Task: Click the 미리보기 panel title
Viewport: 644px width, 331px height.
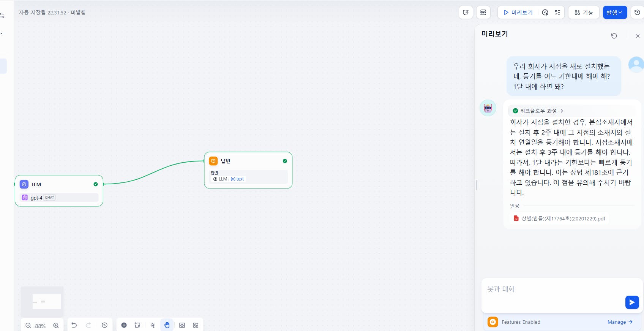Action: tap(495, 34)
